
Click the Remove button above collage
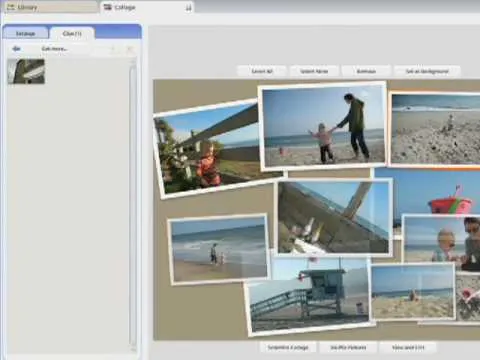(366, 71)
